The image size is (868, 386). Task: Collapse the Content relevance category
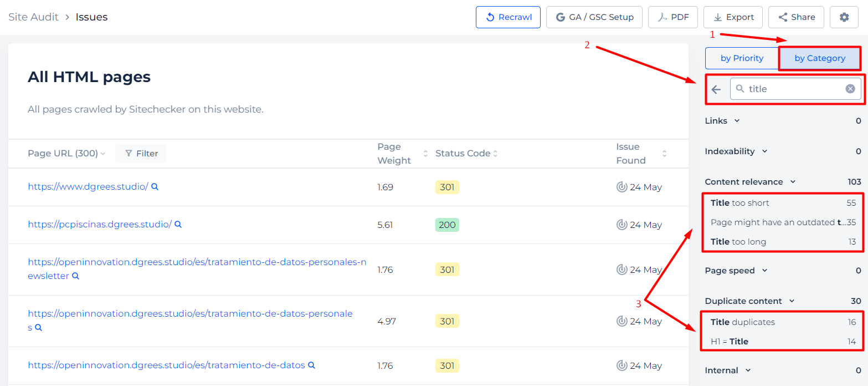(750, 182)
